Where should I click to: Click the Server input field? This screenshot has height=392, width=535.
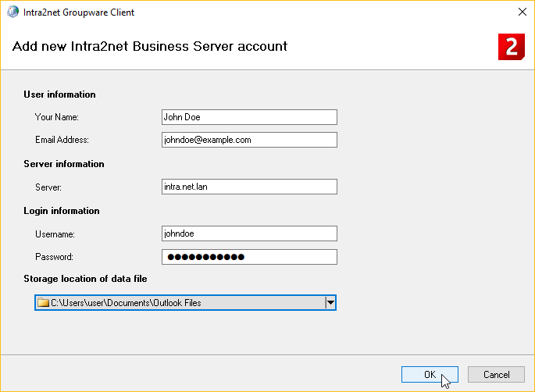point(249,187)
